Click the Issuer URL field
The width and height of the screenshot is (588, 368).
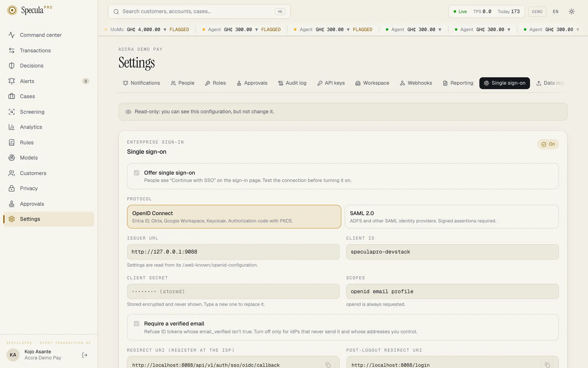pyautogui.click(x=233, y=252)
